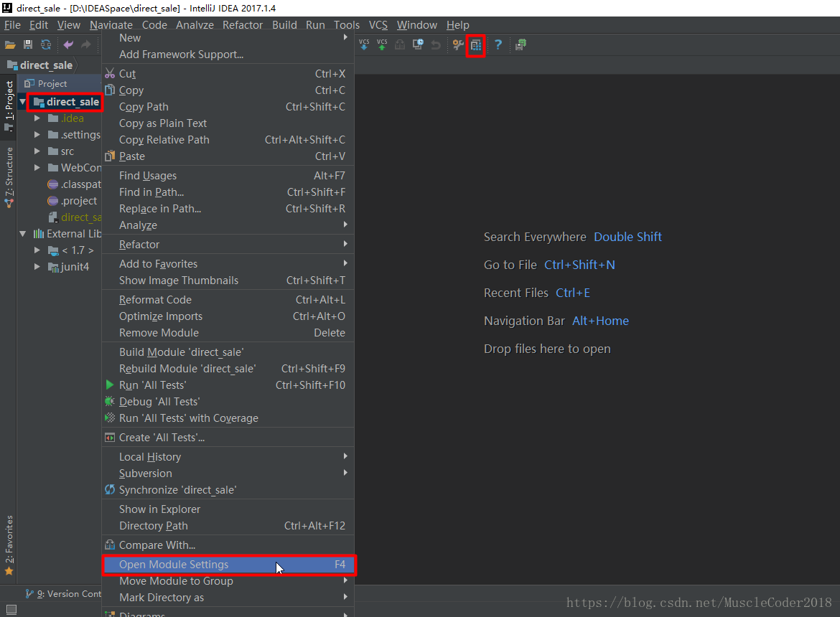Choose Open Module Settings

coord(228,565)
